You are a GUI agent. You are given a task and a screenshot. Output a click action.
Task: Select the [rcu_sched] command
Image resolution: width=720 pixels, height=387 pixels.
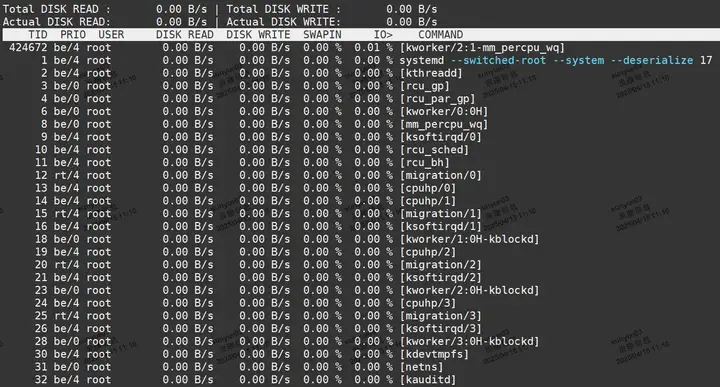(434, 150)
